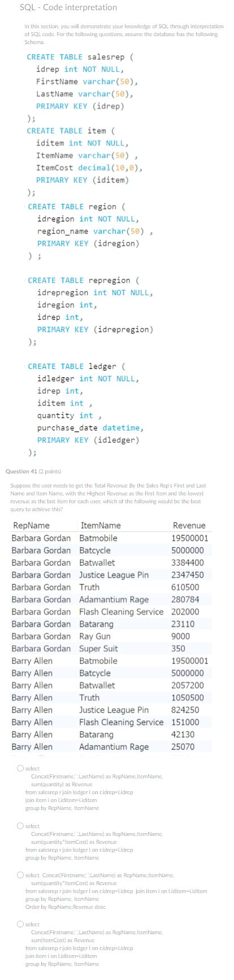Click the Revenue value 151000
234x980 pixels.
[185, 722]
